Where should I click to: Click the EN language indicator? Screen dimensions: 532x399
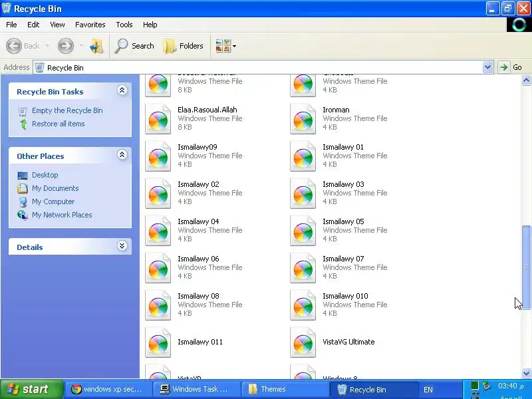(x=428, y=390)
